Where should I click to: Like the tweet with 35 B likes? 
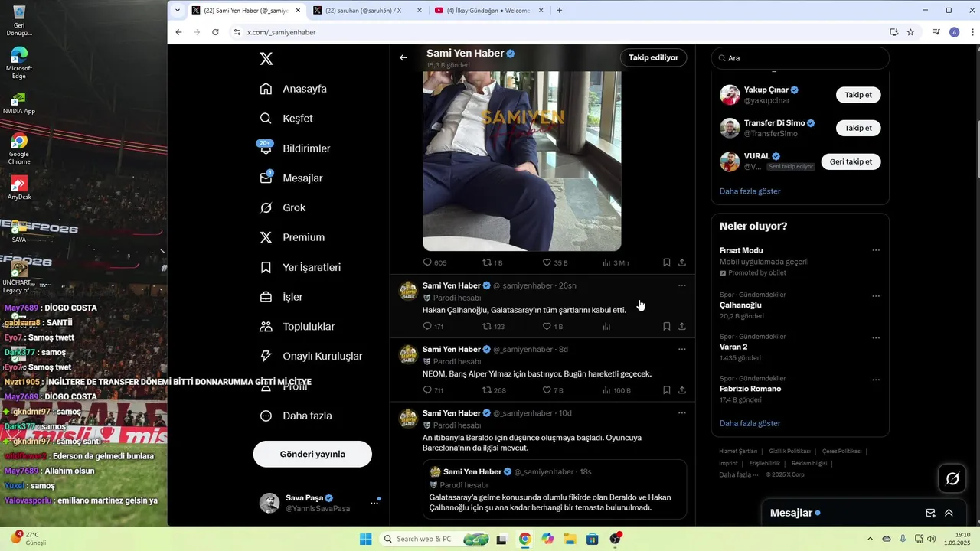click(555, 262)
